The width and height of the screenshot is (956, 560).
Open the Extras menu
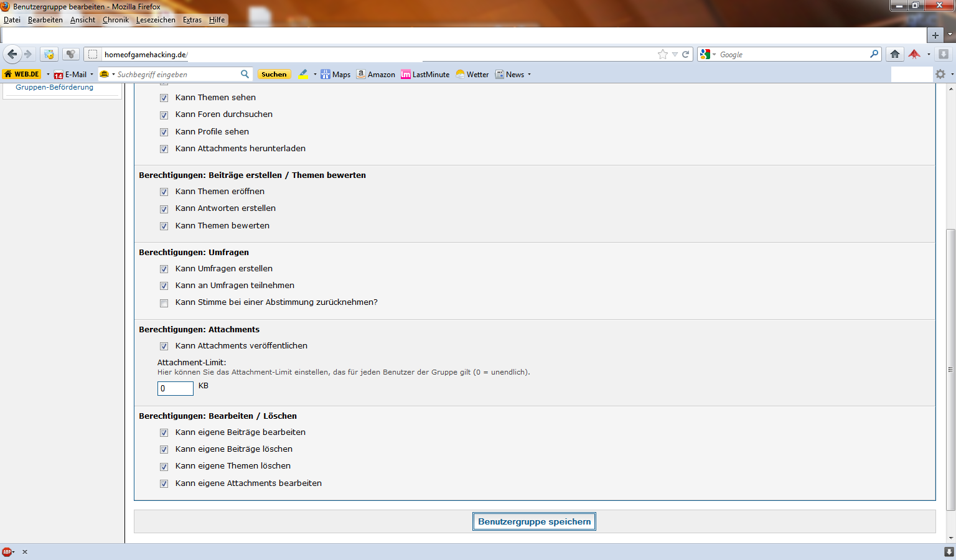pos(192,20)
